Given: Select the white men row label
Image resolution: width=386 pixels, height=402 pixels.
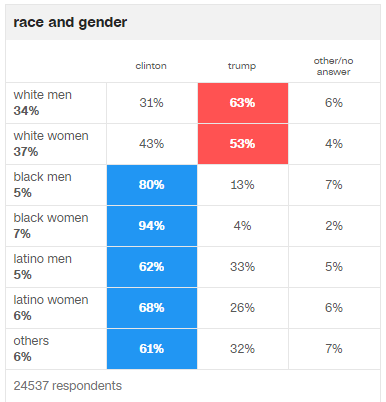Looking at the screenshot, I should point(43,95).
